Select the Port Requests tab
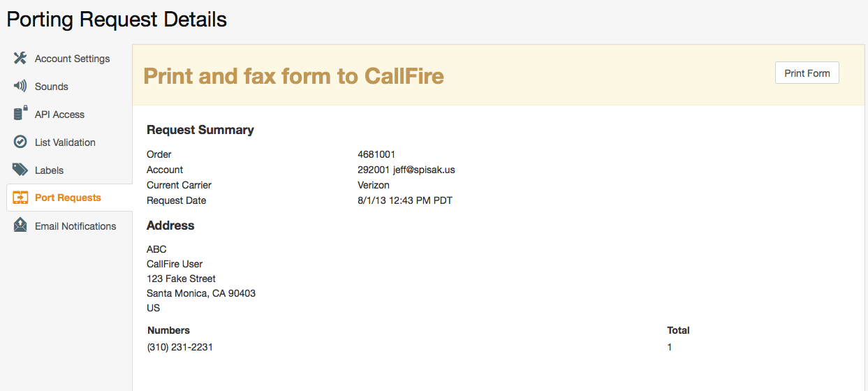 pyautogui.click(x=68, y=198)
